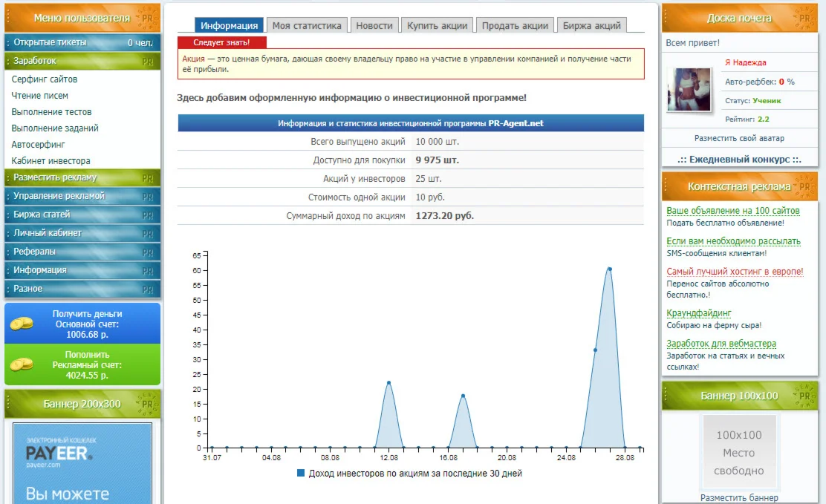Go to Купить акции tab
826x504 pixels.
[x=437, y=25]
